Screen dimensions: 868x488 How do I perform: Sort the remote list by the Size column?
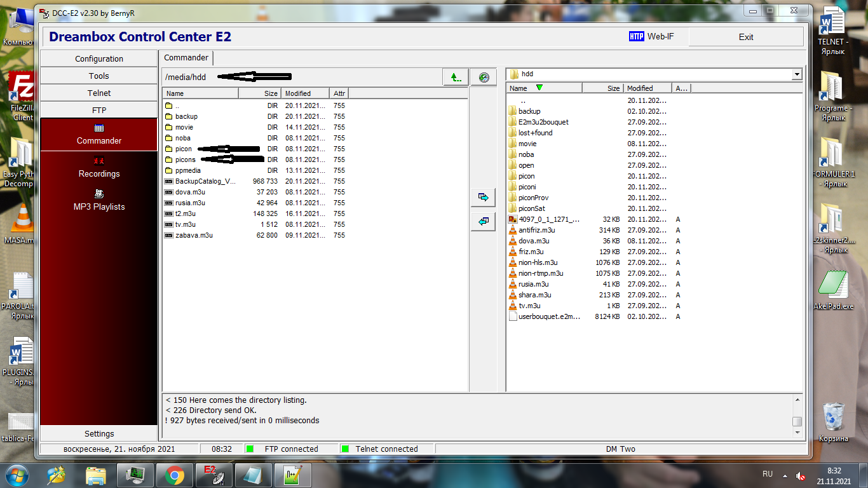(x=271, y=93)
